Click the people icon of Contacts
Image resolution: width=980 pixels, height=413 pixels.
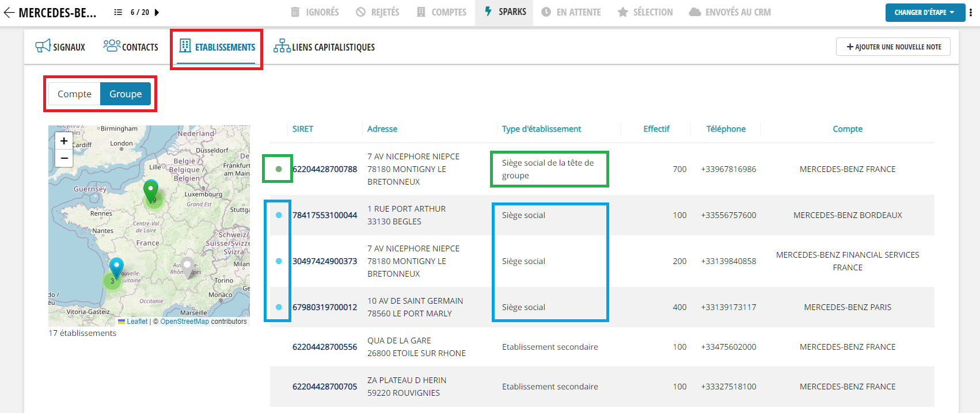point(112,45)
